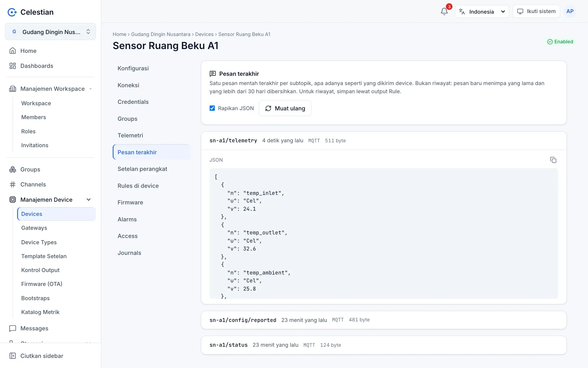Open the Firmware device tab
This screenshot has width=588, height=368.
point(151,203)
